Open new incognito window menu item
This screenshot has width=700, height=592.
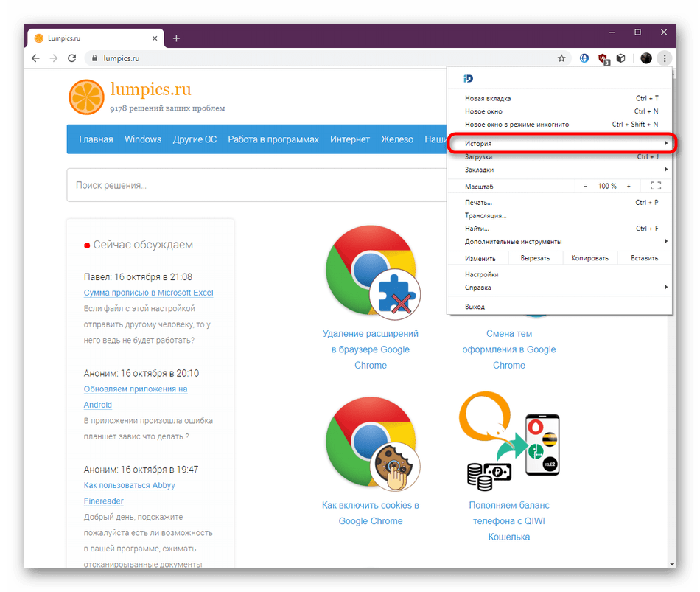click(560, 124)
